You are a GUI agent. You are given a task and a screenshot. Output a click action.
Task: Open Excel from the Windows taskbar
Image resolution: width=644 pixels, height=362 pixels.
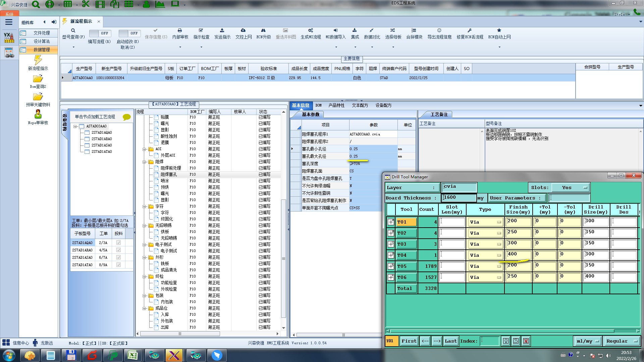click(133, 355)
